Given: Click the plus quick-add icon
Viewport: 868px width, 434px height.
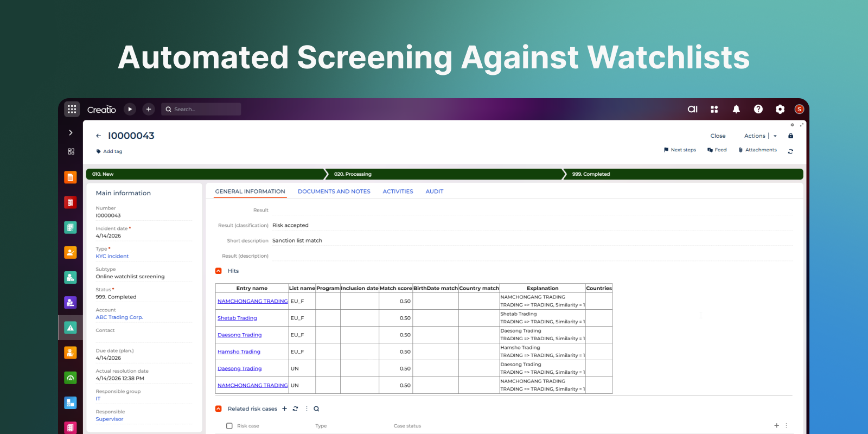Looking at the screenshot, I should click(149, 109).
